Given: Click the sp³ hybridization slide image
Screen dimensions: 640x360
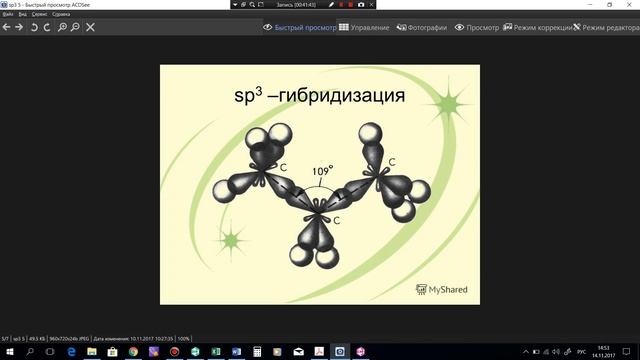Looking at the screenshot, I should [x=320, y=184].
